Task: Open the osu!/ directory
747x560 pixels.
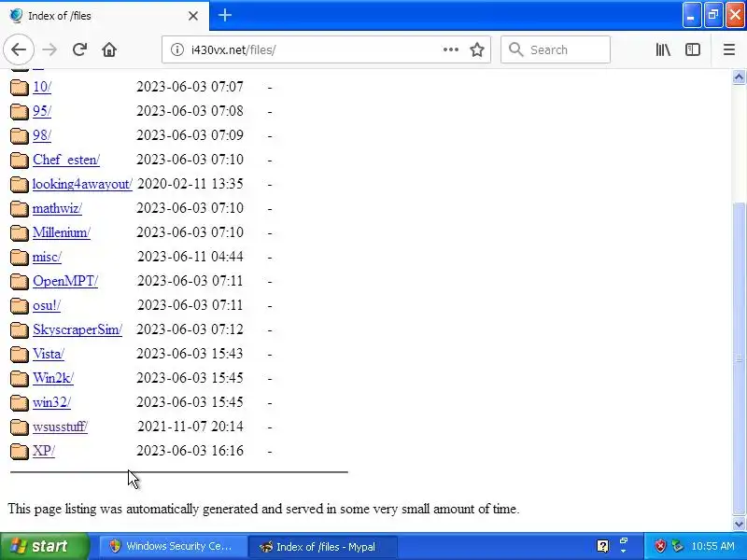Action: click(x=47, y=305)
